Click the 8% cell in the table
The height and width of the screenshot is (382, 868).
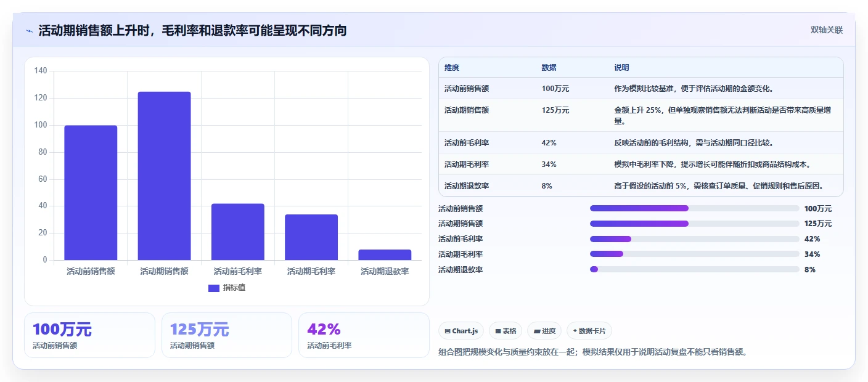(x=547, y=186)
